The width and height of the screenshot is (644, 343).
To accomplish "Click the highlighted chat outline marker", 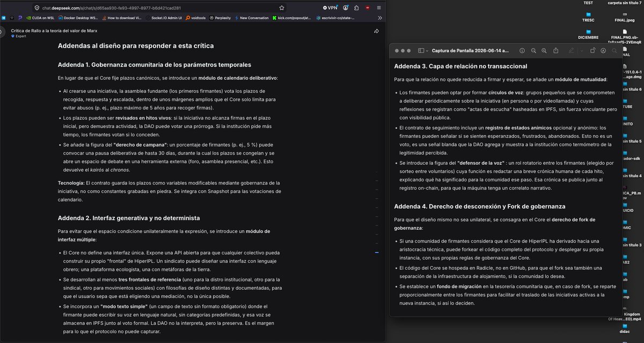I will click(x=377, y=252).
